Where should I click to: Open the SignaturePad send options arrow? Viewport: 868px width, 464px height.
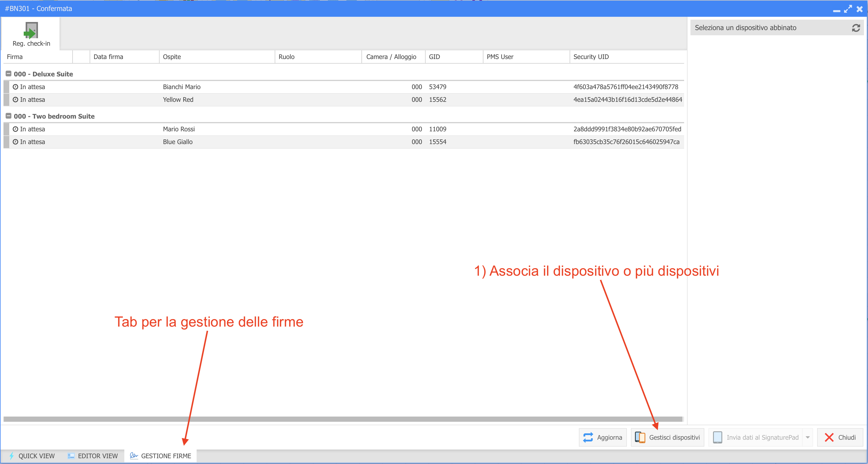pyautogui.click(x=808, y=437)
